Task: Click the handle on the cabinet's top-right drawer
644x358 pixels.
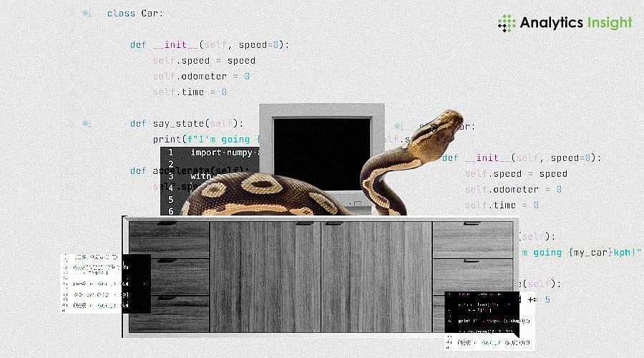Action: tap(472, 224)
